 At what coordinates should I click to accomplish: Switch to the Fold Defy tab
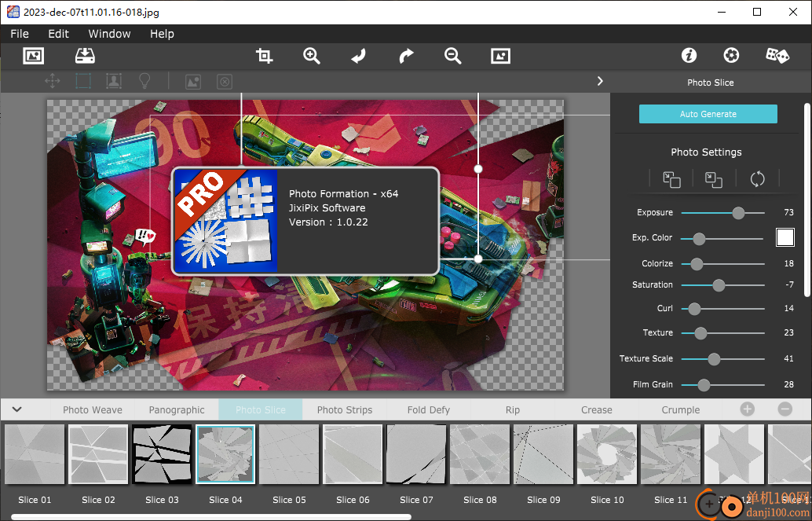coord(429,409)
